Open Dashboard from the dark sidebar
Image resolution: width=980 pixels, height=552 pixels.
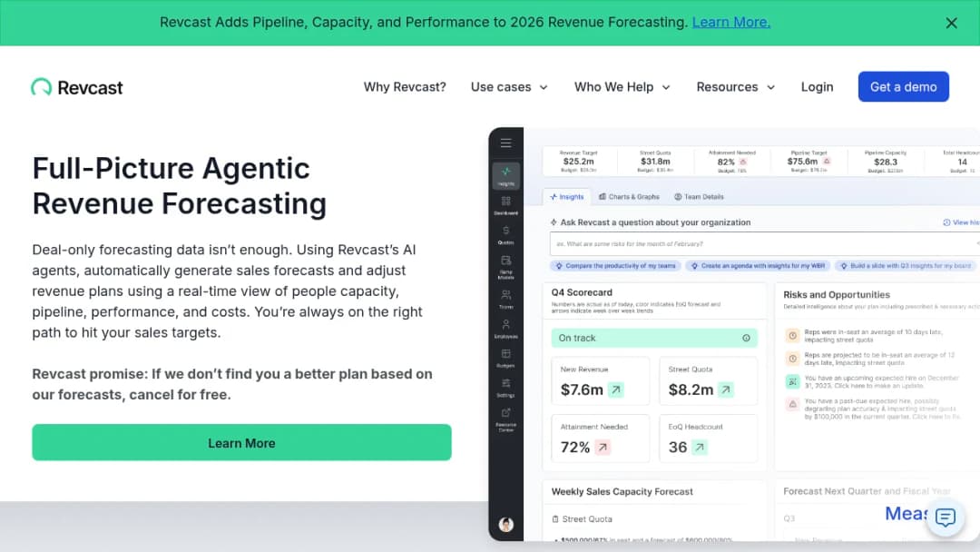coord(505,205)
